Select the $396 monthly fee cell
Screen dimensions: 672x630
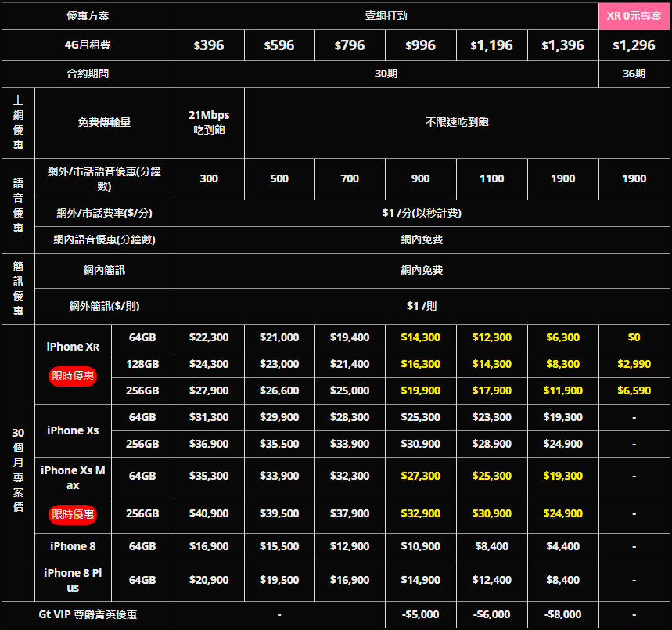point(209,45)
